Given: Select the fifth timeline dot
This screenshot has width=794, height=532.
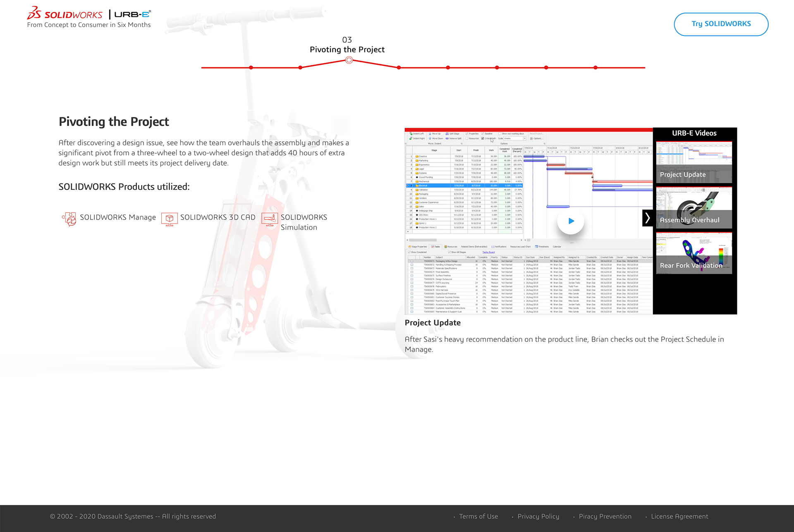Looking at the screenshot, I should click(448, 67).
